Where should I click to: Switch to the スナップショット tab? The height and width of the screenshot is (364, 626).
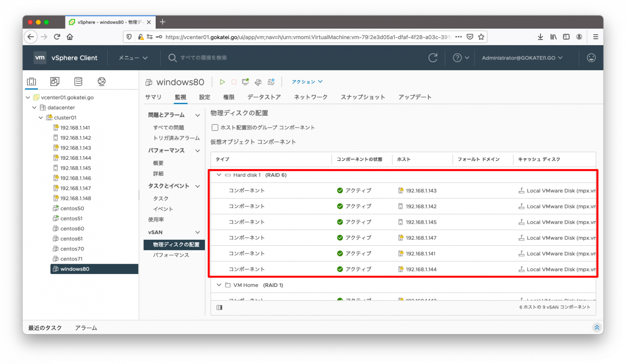pos(363,97)
